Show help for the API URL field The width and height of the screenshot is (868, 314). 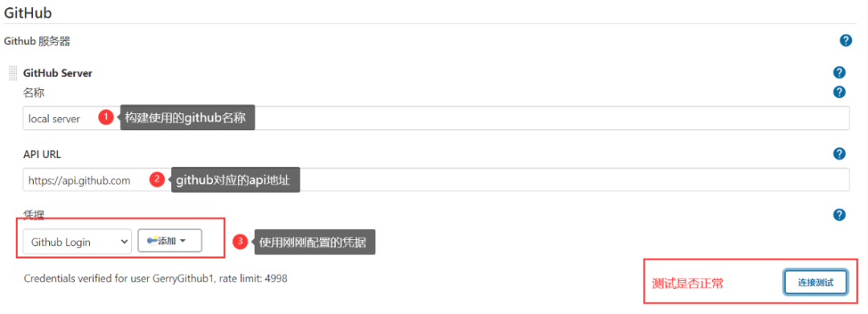tap(839, 153)
